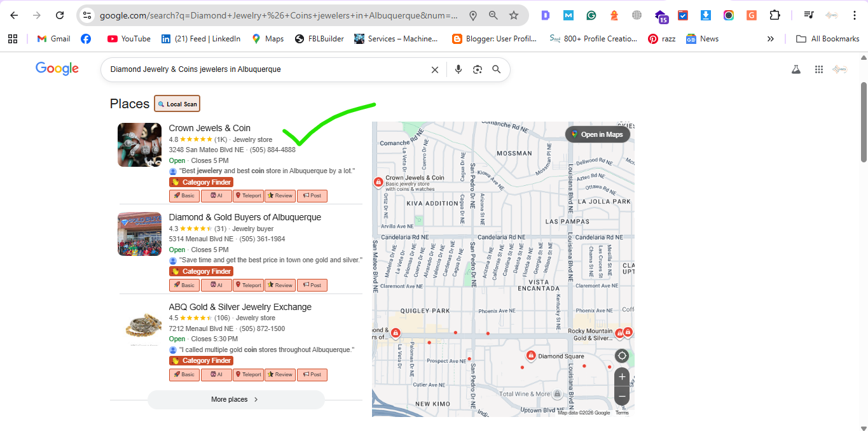This screenshot has height=431, width=868.
Task: Select Rocky Mountain Gold & Silver map pin
Action: (619, 332)
